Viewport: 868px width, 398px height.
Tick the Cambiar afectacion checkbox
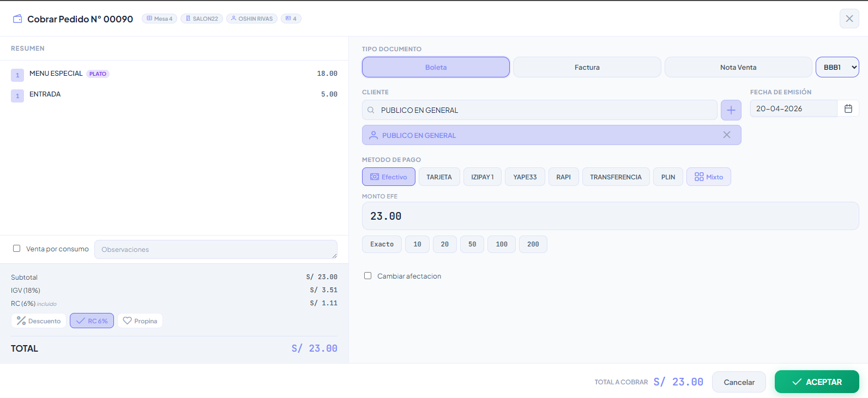tap(368, 276)
